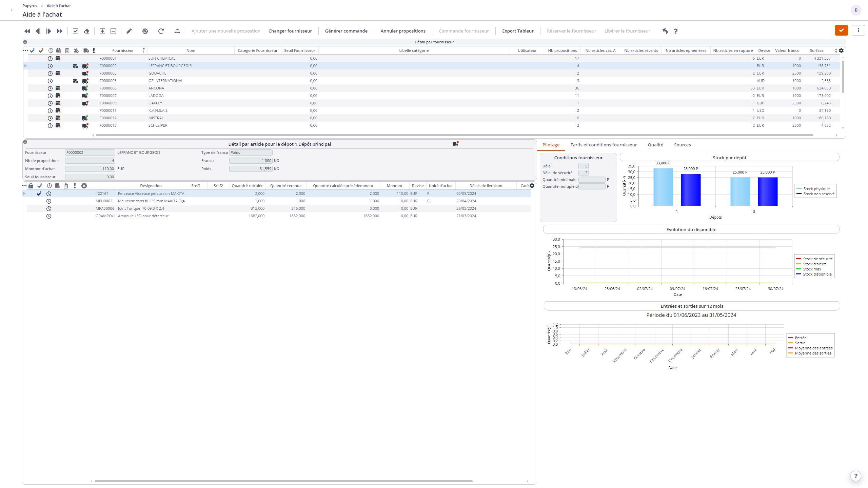868x488 pixels.
Task: Toggle checkbox for Perceuse Visseuse MAKITA article row
Action: pos(39,193)
